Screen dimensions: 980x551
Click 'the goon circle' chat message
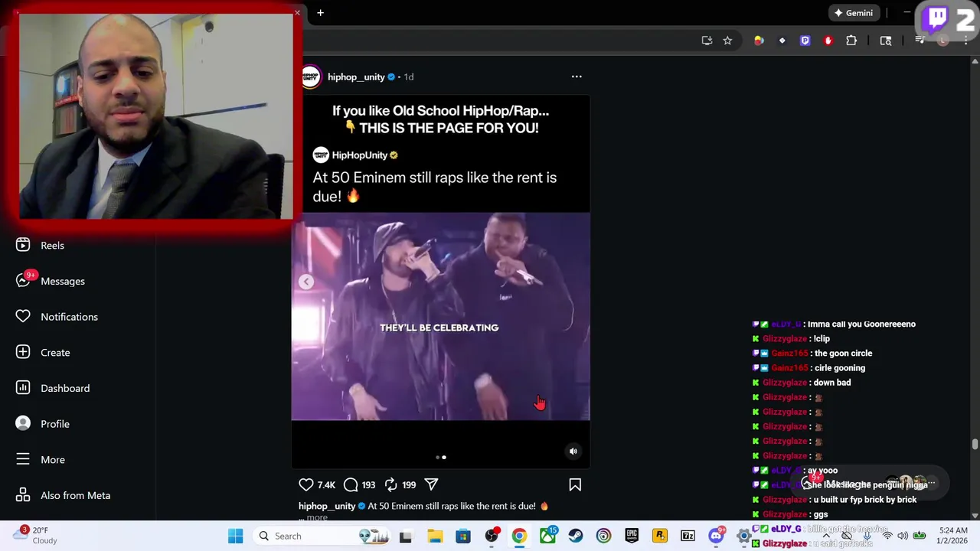tap(843, 354)
